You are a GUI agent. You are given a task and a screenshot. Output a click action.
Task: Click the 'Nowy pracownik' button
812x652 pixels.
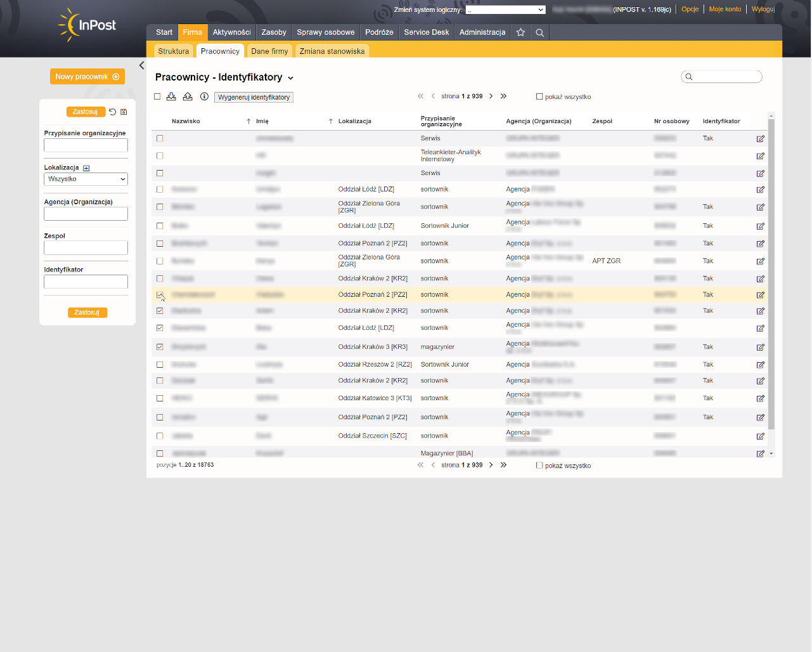(87, 77)
